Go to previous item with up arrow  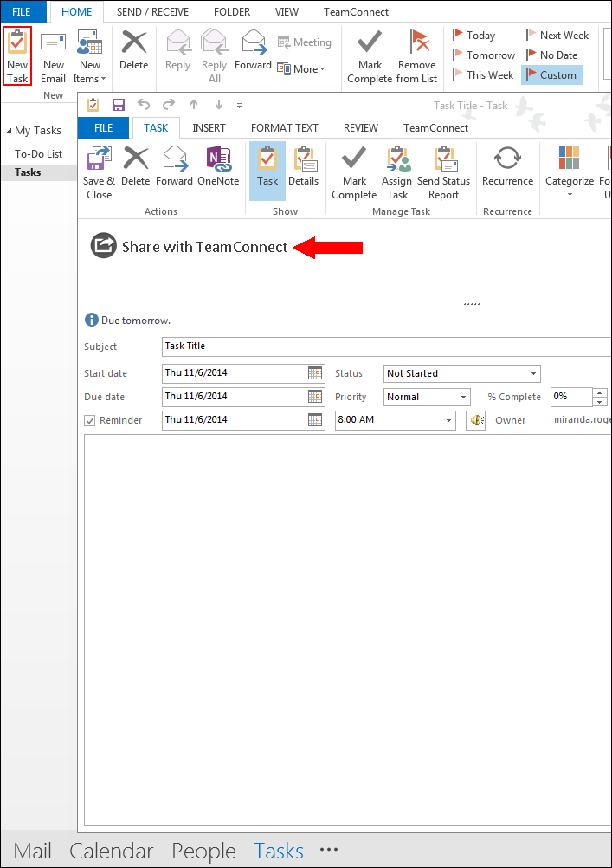point(194,105)
